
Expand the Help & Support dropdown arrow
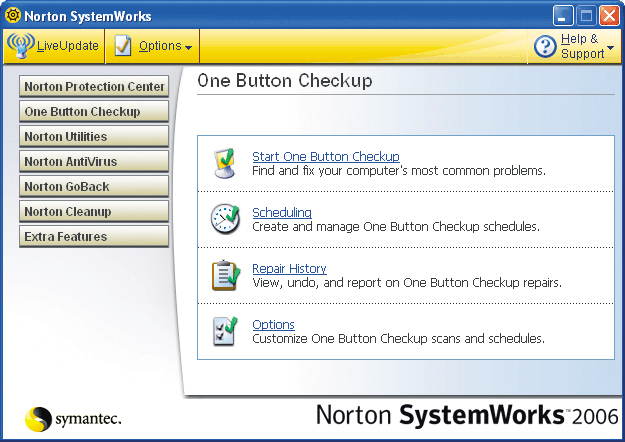610,48
